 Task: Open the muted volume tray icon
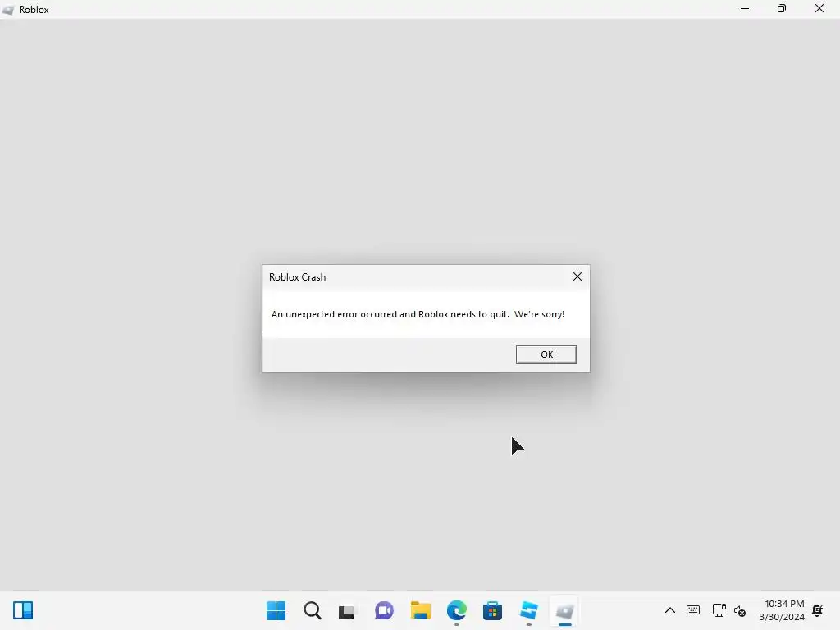click(740, 610)
